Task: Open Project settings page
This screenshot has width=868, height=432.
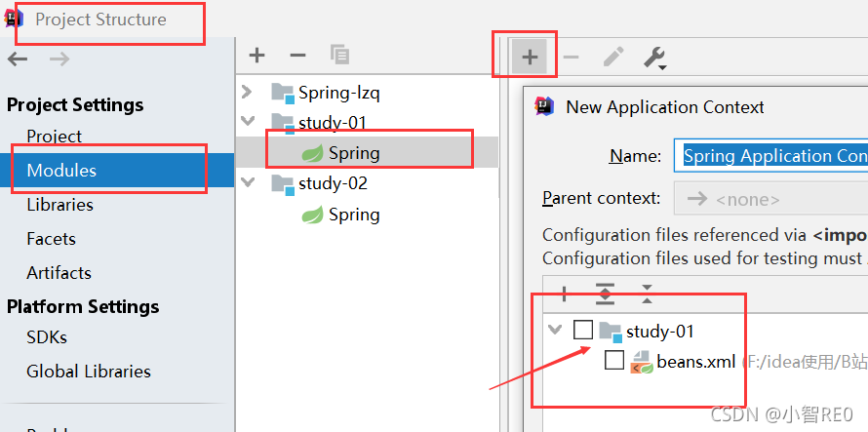Action: click(55, 137)
